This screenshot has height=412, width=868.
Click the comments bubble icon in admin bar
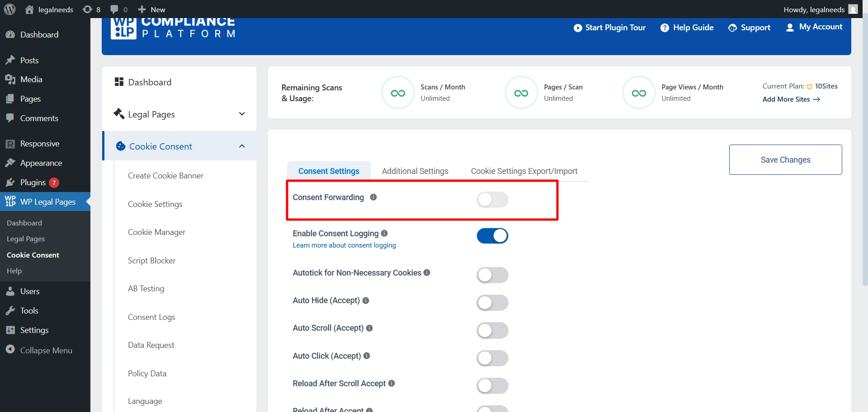pyautogui.click(x=114, y=9)
